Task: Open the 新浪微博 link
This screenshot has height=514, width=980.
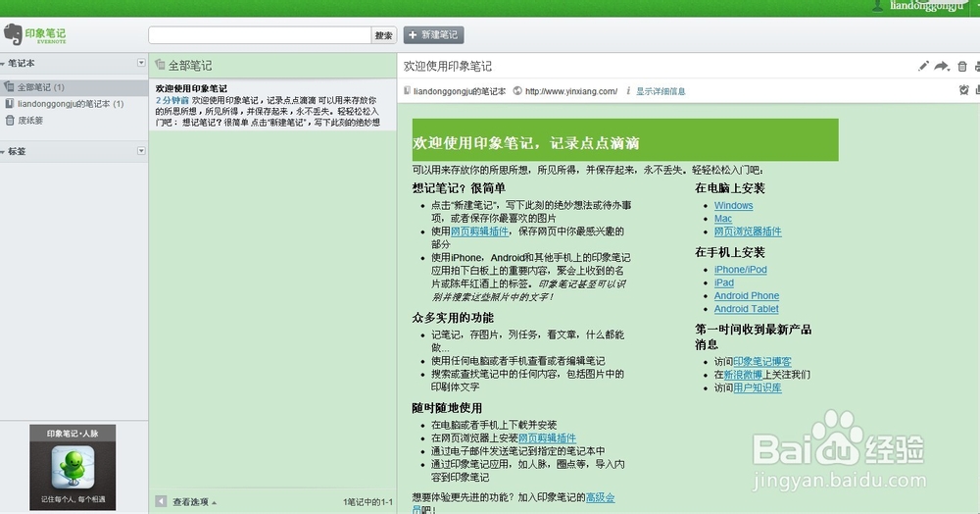Action: (743, 375)
